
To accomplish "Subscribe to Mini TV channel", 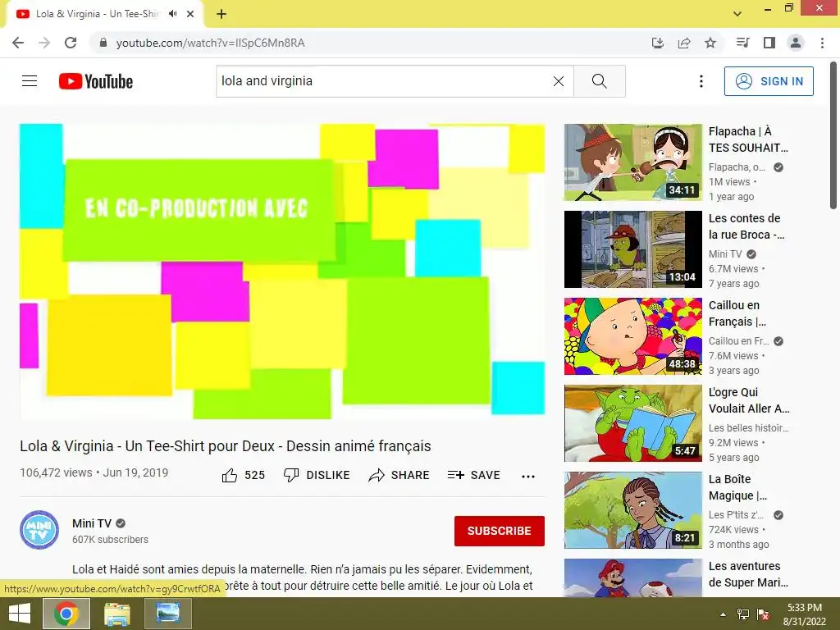I will 500,531.
